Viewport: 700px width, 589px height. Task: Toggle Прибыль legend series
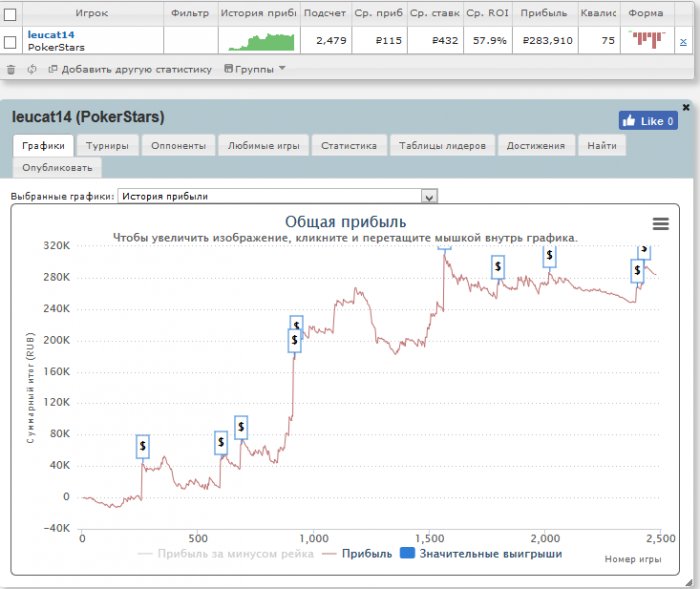pos(357,554)
